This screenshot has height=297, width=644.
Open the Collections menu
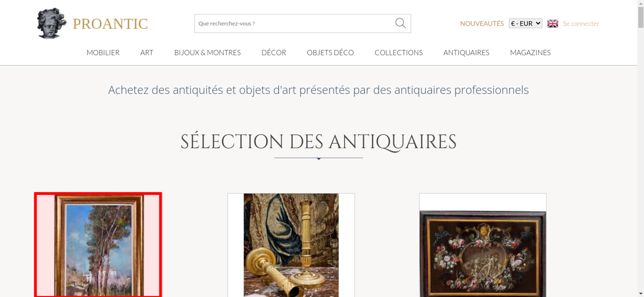click(x=399, y=52)
